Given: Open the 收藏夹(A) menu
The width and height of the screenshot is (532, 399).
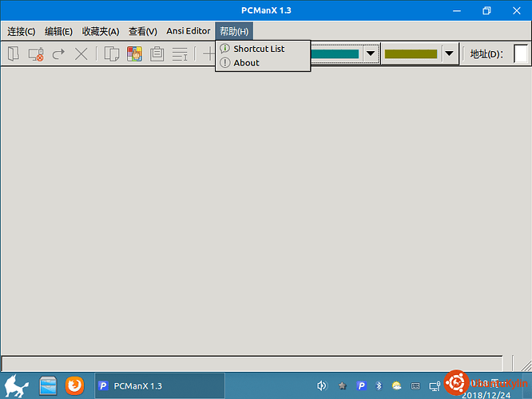Looking at the screenshot, I should (101, 31).
